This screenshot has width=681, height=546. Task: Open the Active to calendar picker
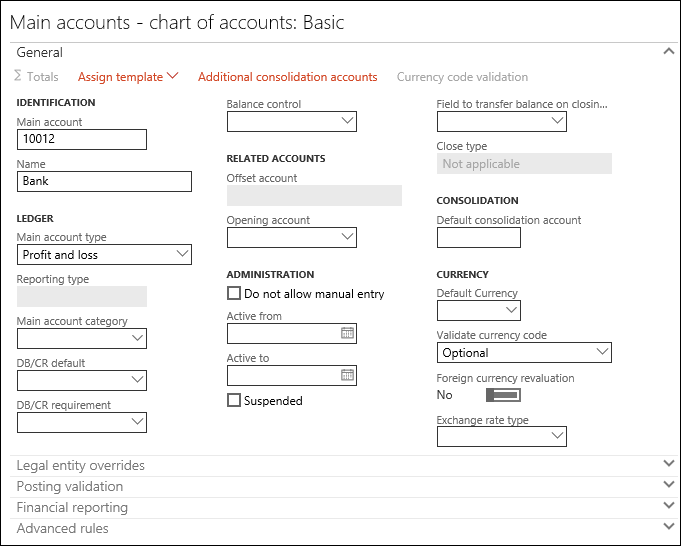point(347,376)
